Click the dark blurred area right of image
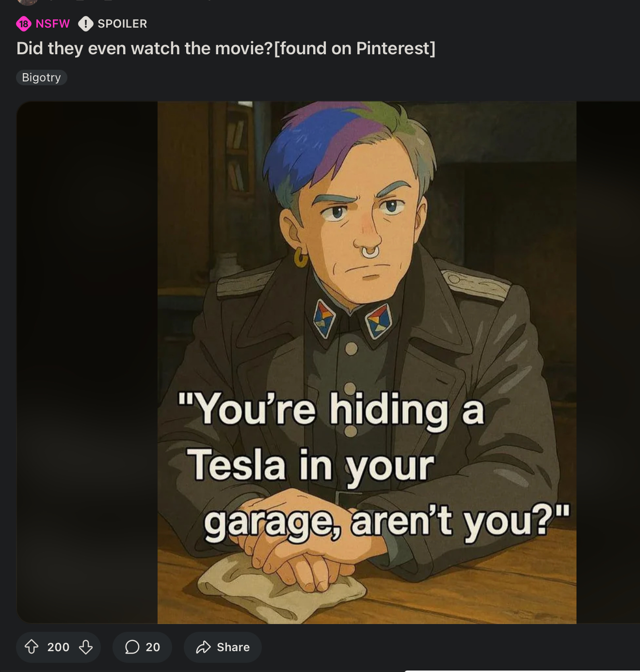 point(608,362)
